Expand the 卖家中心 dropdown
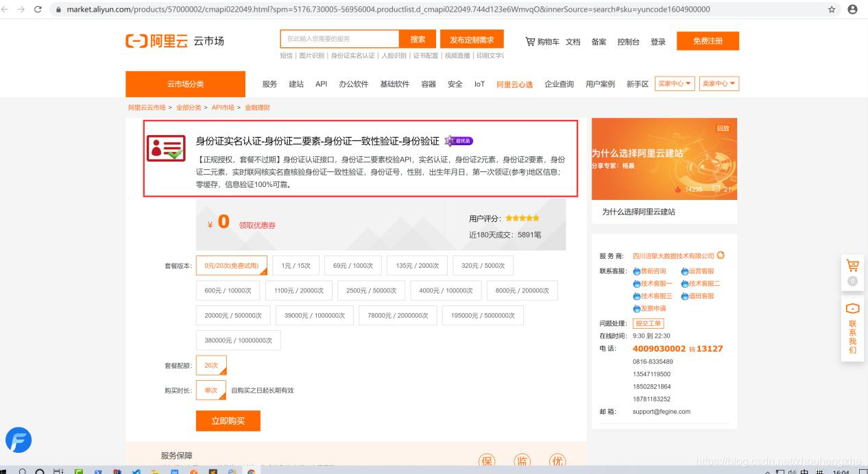Screen dimensions: 868x474 tap(717, 84)
